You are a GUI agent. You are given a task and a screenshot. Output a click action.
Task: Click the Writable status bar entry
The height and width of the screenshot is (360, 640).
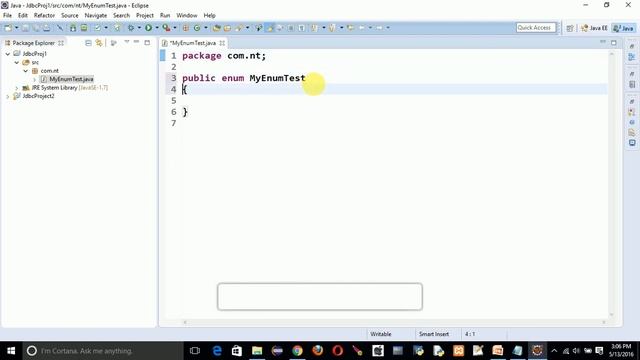[x=381, y=334]
